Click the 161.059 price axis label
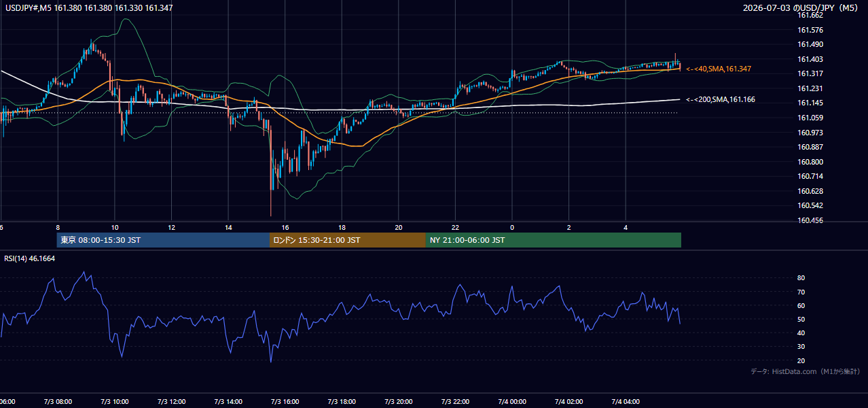868x408 pixels. pyautogui.click(x=810, y=118)
